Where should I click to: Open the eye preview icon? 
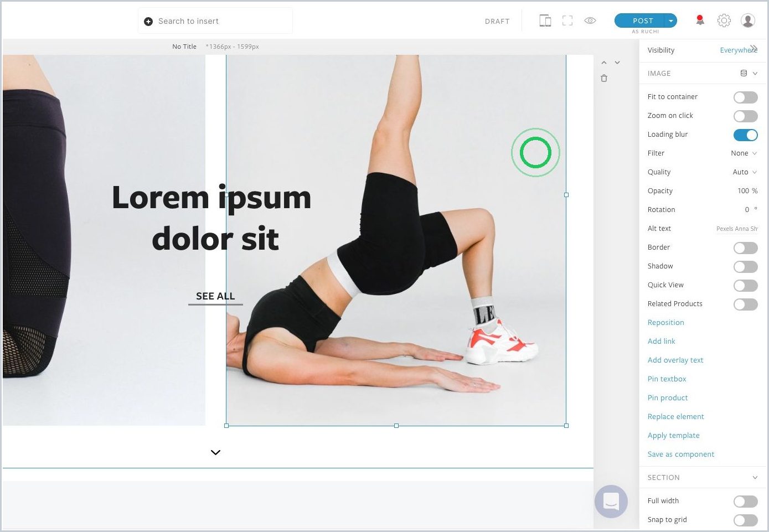(590, 21)
